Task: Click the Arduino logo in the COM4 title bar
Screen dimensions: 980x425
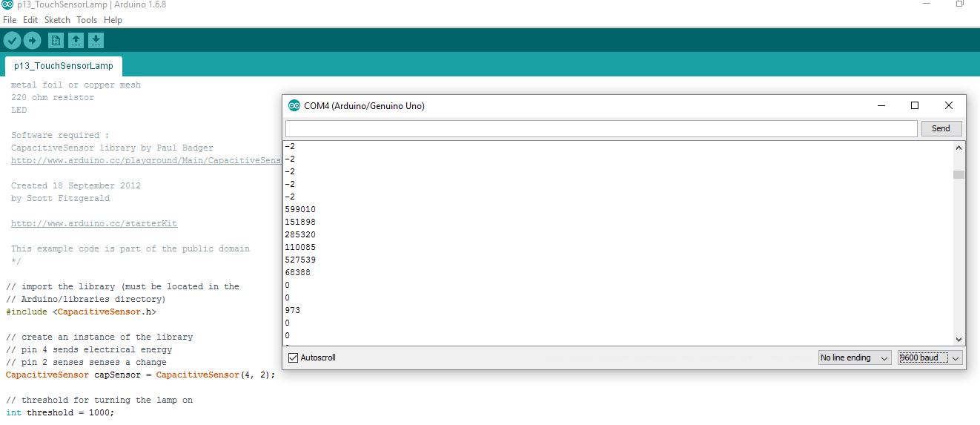Action: pyautogui.click(x=294, y=105)
